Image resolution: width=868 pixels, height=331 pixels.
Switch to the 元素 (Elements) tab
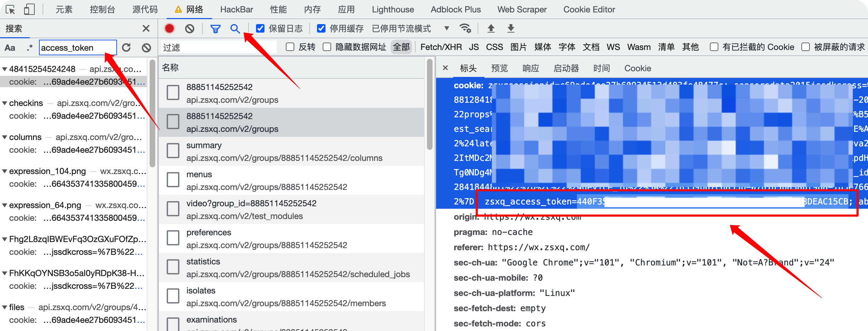64,10
